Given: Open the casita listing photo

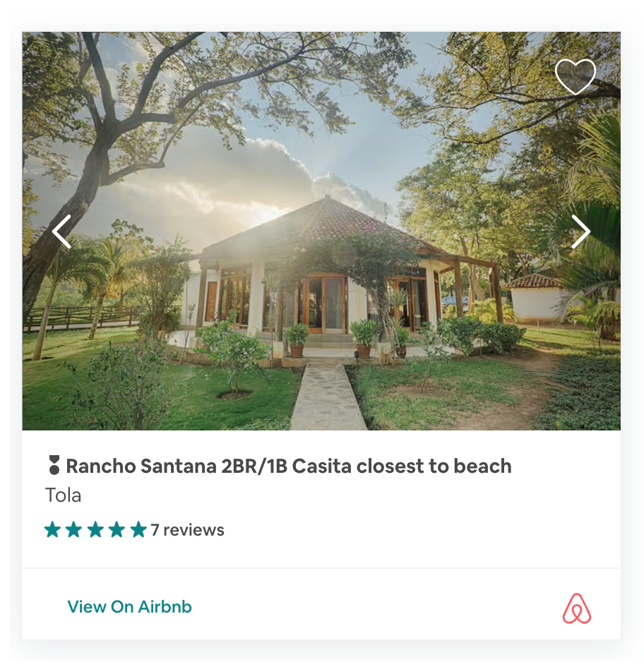Looking at the screenshot, I should [321, 231].
